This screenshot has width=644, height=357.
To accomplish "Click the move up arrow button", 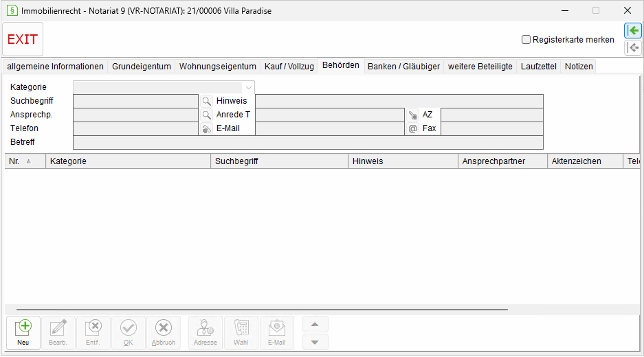I will pos(315,324).
